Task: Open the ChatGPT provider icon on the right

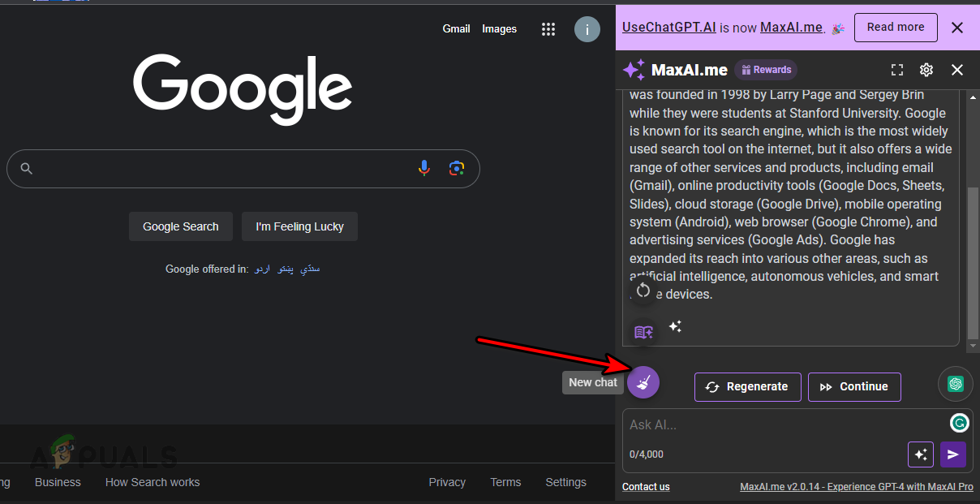Action: coord(955,383)
